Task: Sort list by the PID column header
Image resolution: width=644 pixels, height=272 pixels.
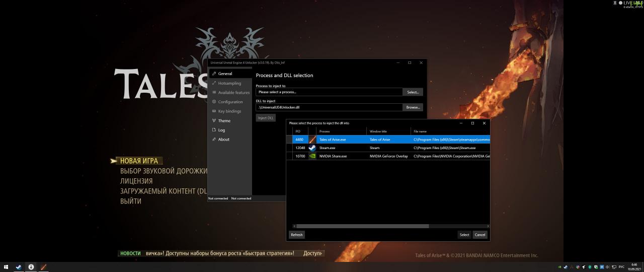Action: click(x=298, y=131)
